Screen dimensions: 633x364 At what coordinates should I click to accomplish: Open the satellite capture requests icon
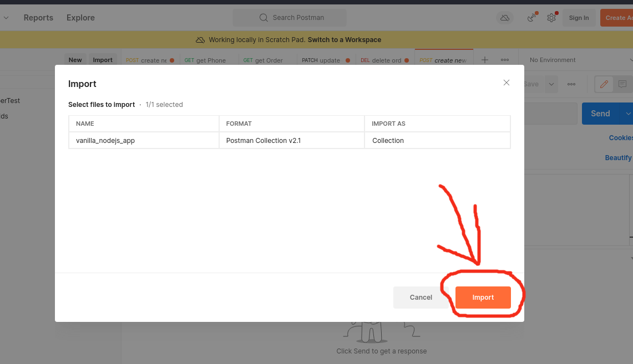point(532,18)
